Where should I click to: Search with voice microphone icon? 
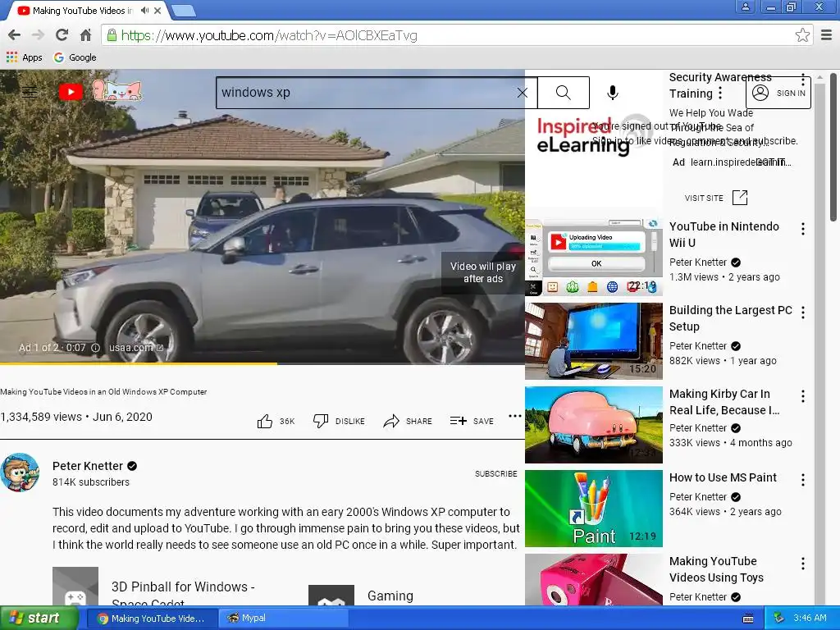click(x=613, y=93)
